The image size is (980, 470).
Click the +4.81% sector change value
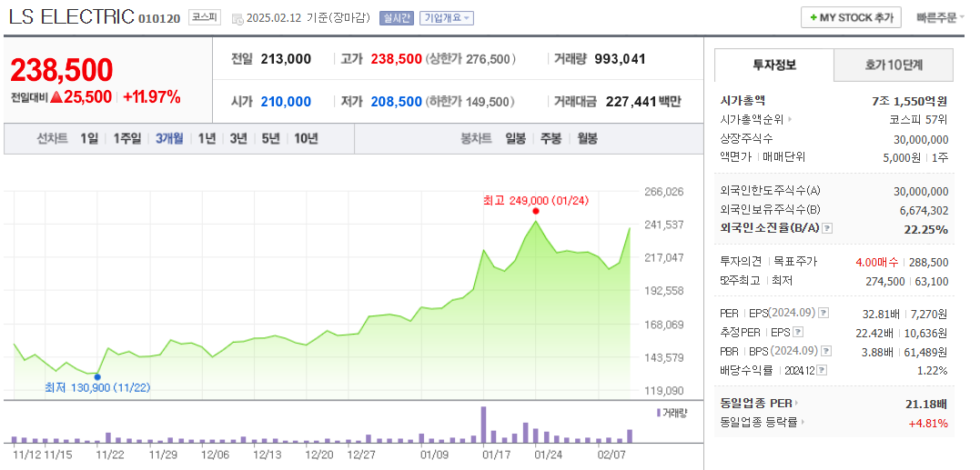coord(928,424)
